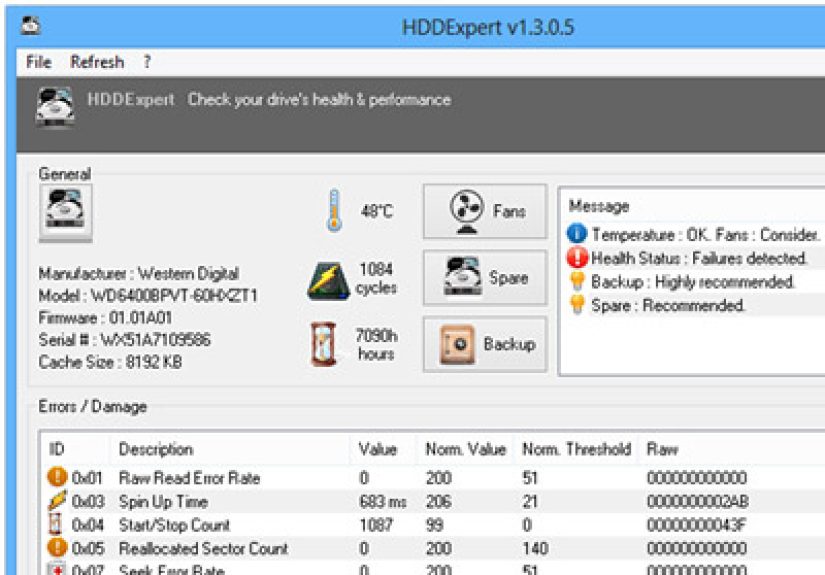Click the Spare : Recommended message

[668, 305]
